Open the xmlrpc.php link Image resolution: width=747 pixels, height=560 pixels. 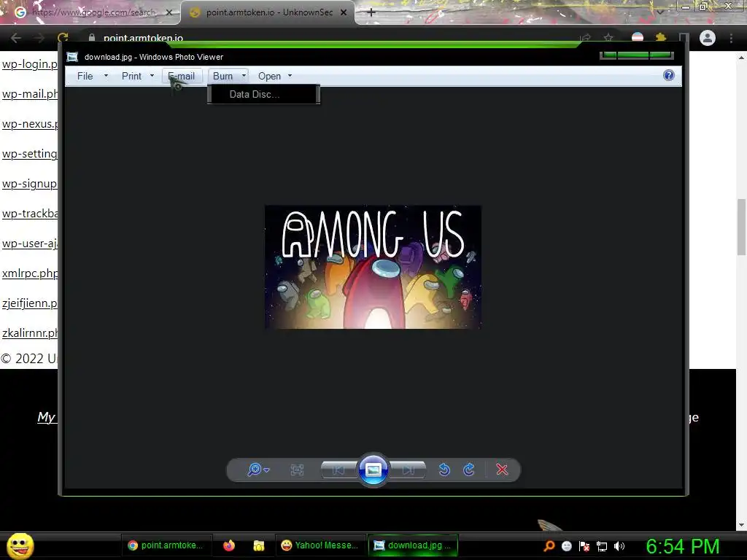[x=29, y=274]
